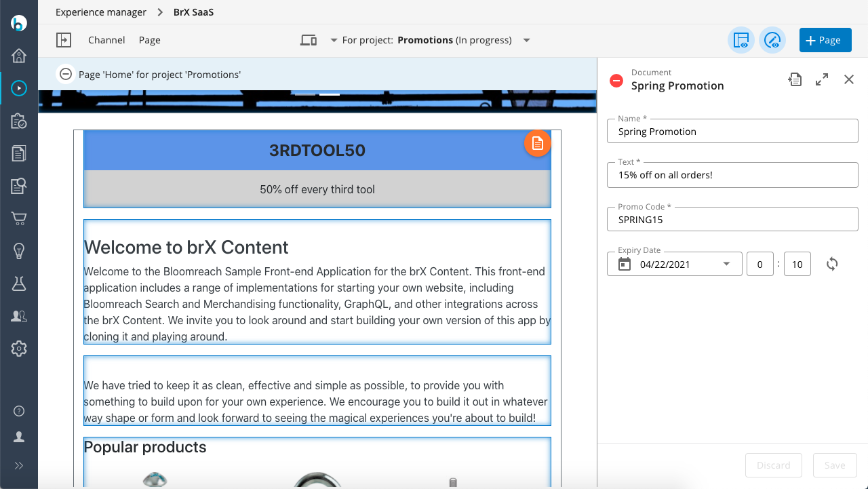The width and height of the screenshot is (868, 489).
Task: Open dropdown arrow before 'For project'
Action: point(334,40)
